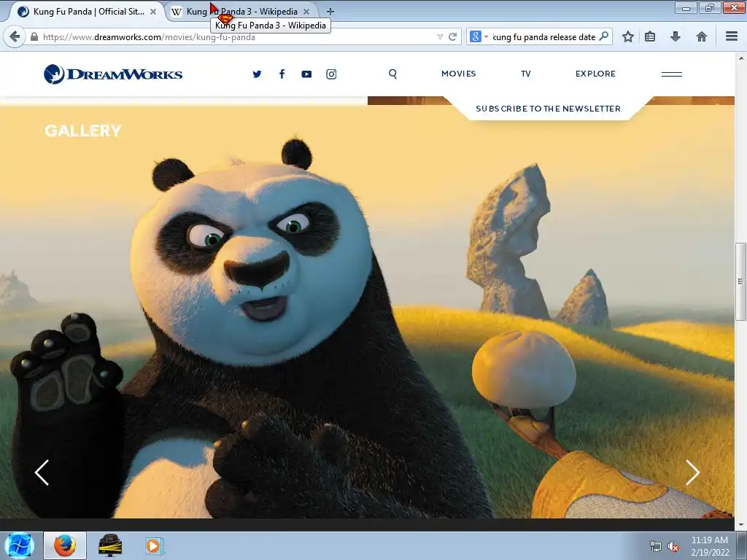Open DreamWorks Instagram page icon
This screenshot has width=747, height=560.
pos(331,74)
